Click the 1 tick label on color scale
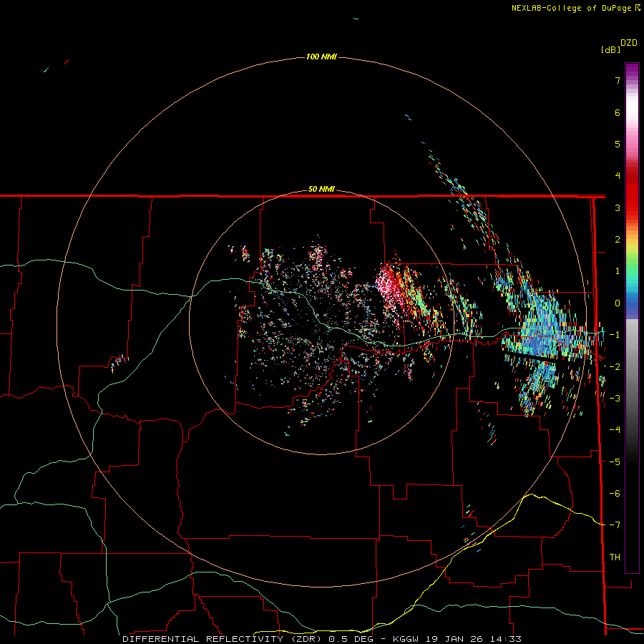Image resolution: width=644 pixels, height=644 pixels. coord(618,271)
